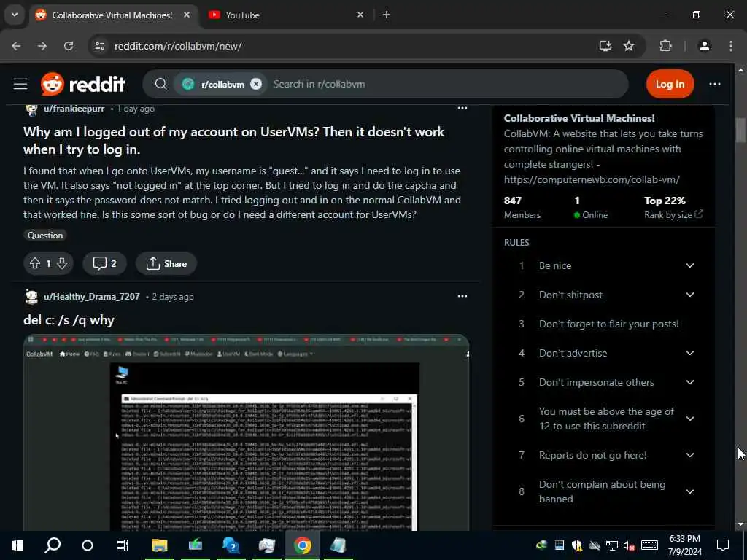Open overflow menu for Healthy_Drama_7207's post
Screen dimensions: 747x560
tap(462, 296)
